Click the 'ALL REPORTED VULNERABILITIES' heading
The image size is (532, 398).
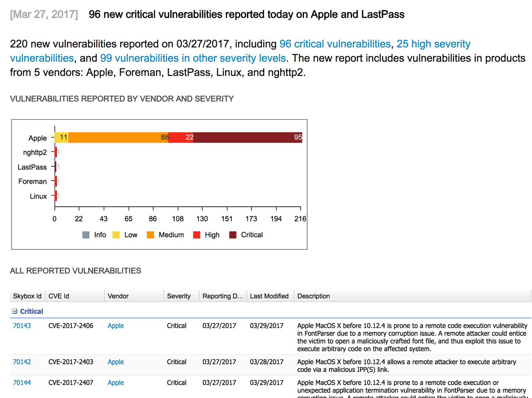pos(75,271)
